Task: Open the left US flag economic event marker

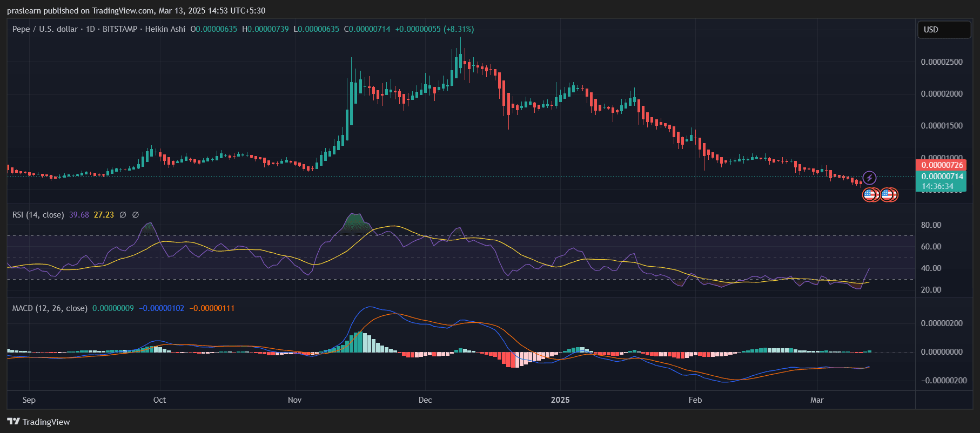Action: pos(869,194)
